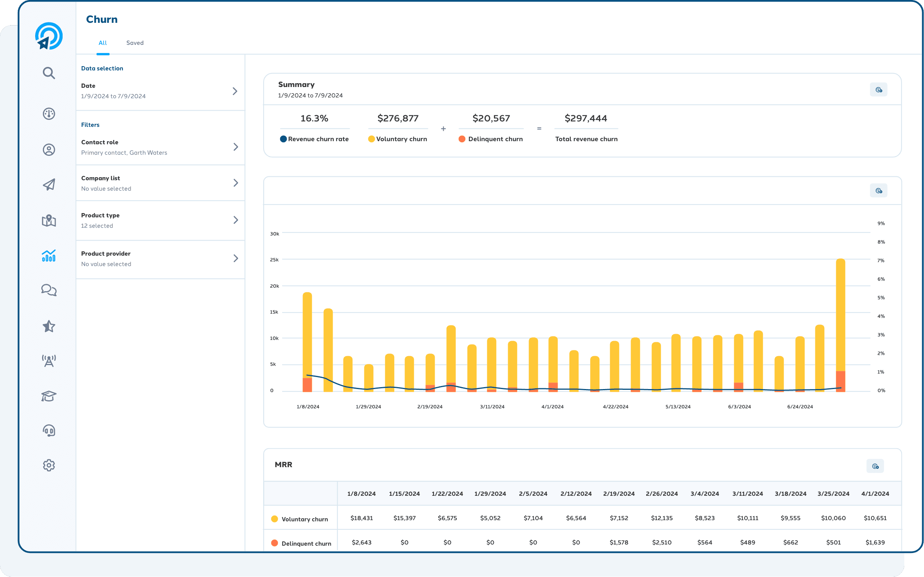Toggle the Revenue churn rate legend
Image resolution: width=924 pixels, height=577 pixels.
[x=314, y=139]
